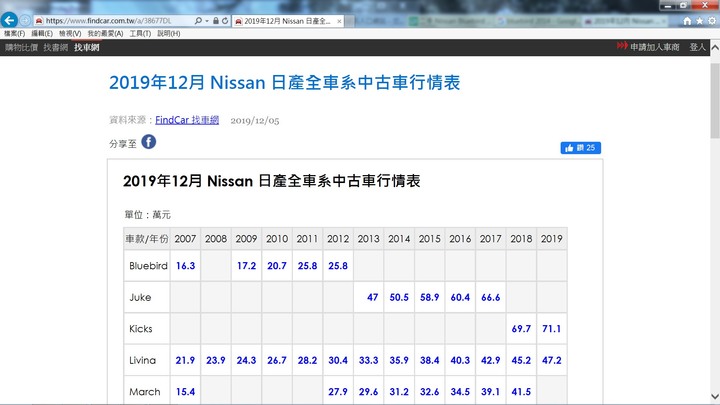Image resolution: width=720 pixels, height=405 pixels.
Task: Click the vertical scrollbar up arrow
Action: [715, 47]
